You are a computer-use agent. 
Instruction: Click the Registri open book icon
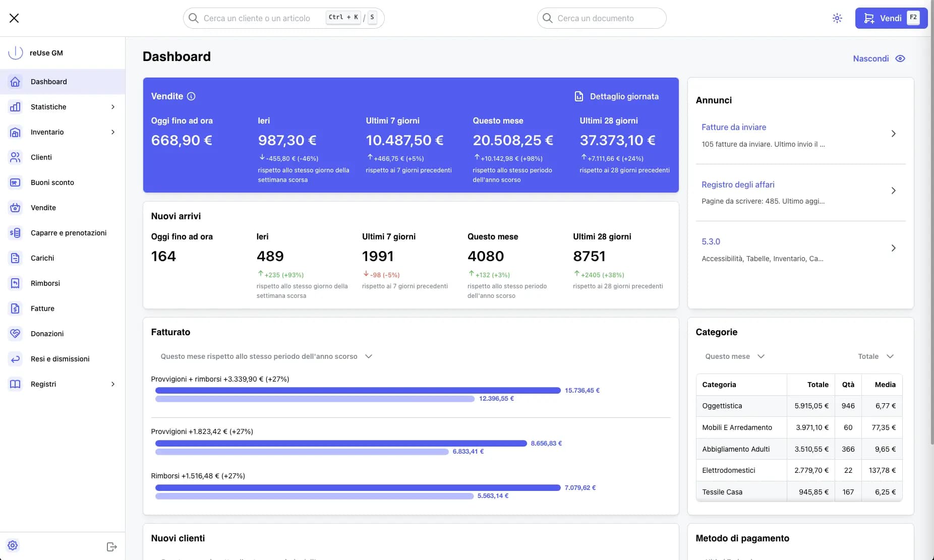point(15,384)
